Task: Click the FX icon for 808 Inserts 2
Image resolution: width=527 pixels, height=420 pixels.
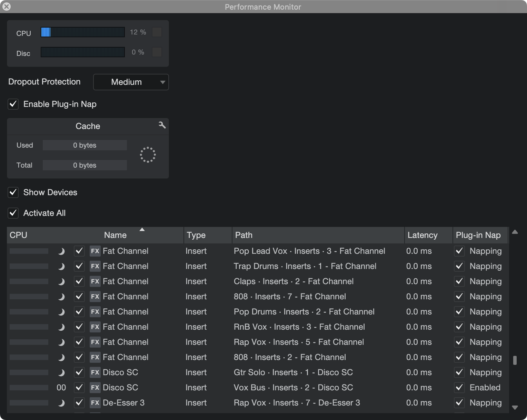Action: click(95, 357)
